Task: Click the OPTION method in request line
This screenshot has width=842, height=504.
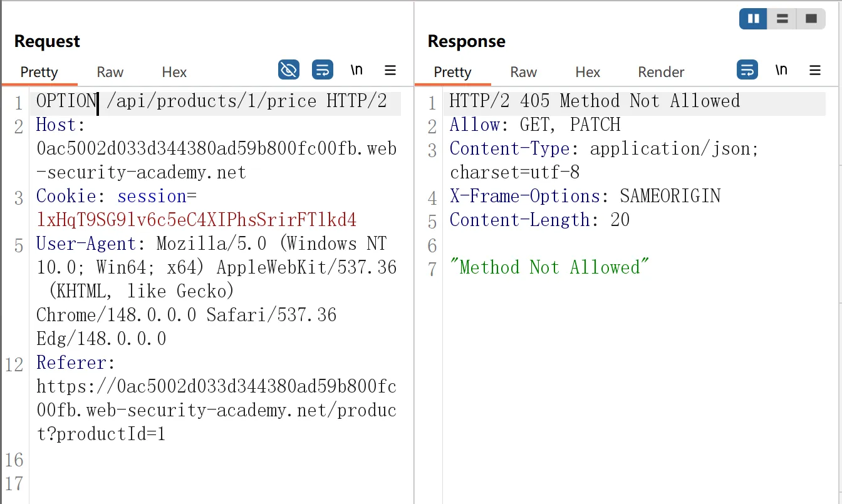Action: pyautogui.click(x=66, y=101)
